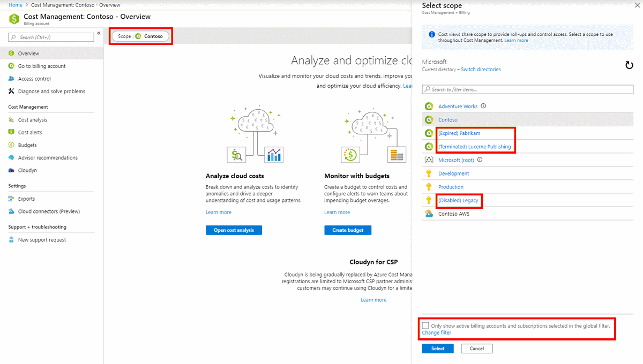Collapse the left menu with the double-chevron
Image resolution: width=643 pixels, height=364 pixels.
point(99,33)
